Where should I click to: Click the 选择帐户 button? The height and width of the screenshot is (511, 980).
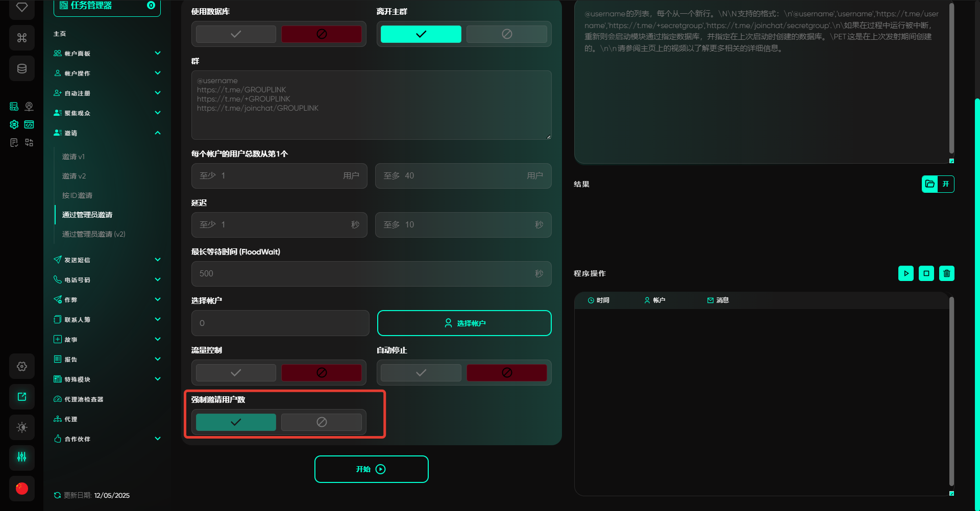pos(464,323)
